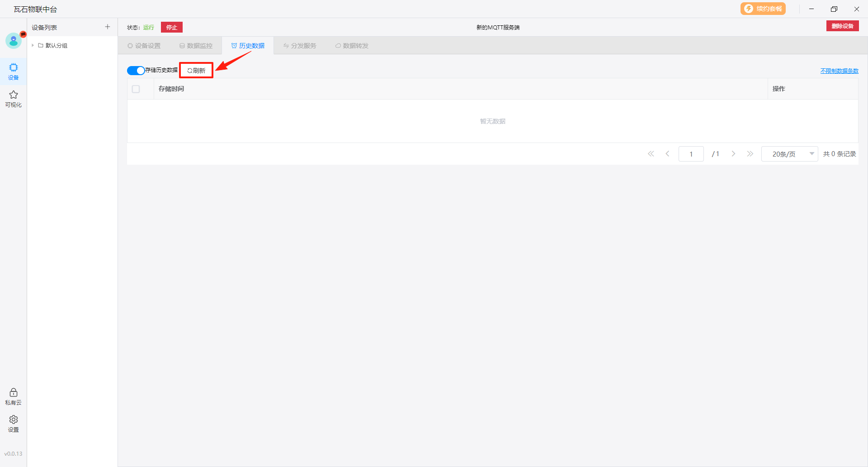The height and width of the screenshot is (467, 868).
Task: Check the select-all checkbox in table header
Action: coord(136,89)
